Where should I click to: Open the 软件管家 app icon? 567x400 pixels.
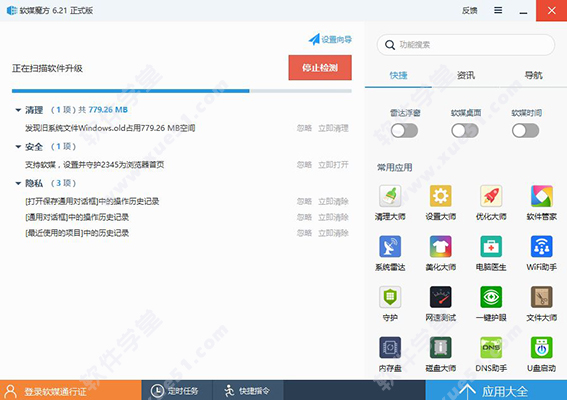(x=541, y=196)
